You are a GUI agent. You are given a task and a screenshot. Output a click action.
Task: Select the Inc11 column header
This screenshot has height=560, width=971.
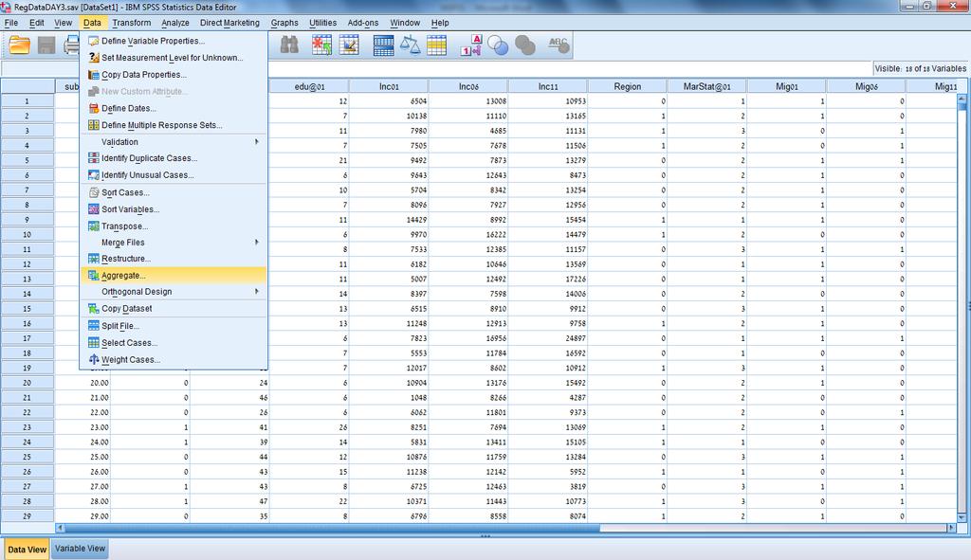pyautogui.click(x=548, y=86)
